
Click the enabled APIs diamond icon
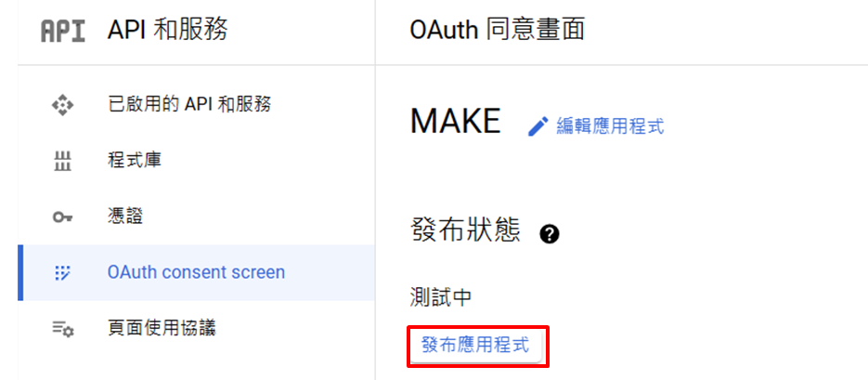pos(62,105)
